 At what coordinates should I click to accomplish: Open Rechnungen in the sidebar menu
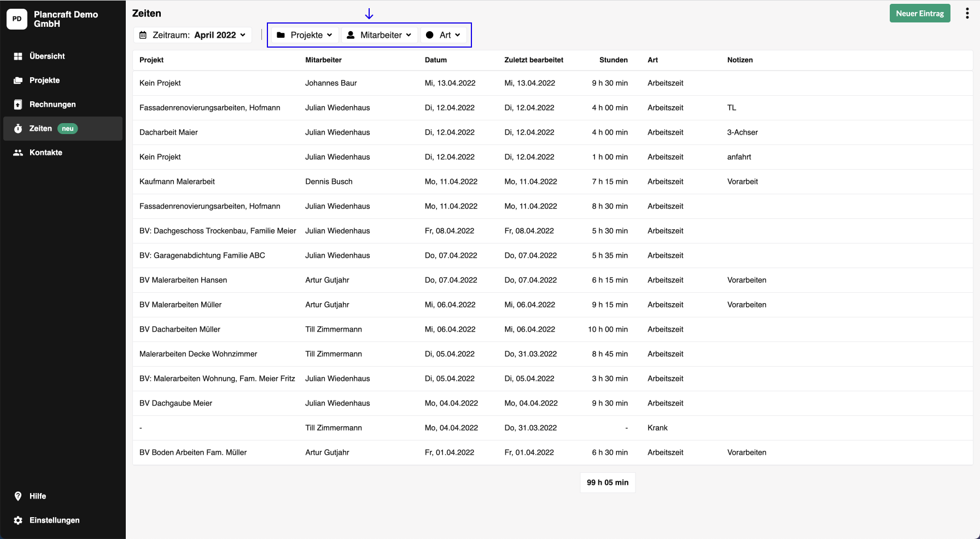click(52, 105)
